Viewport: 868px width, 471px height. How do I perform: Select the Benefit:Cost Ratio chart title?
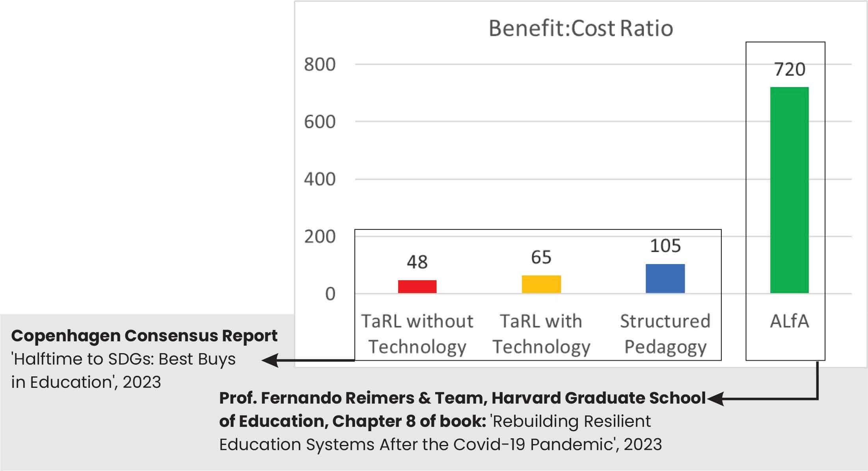(581, 28)
